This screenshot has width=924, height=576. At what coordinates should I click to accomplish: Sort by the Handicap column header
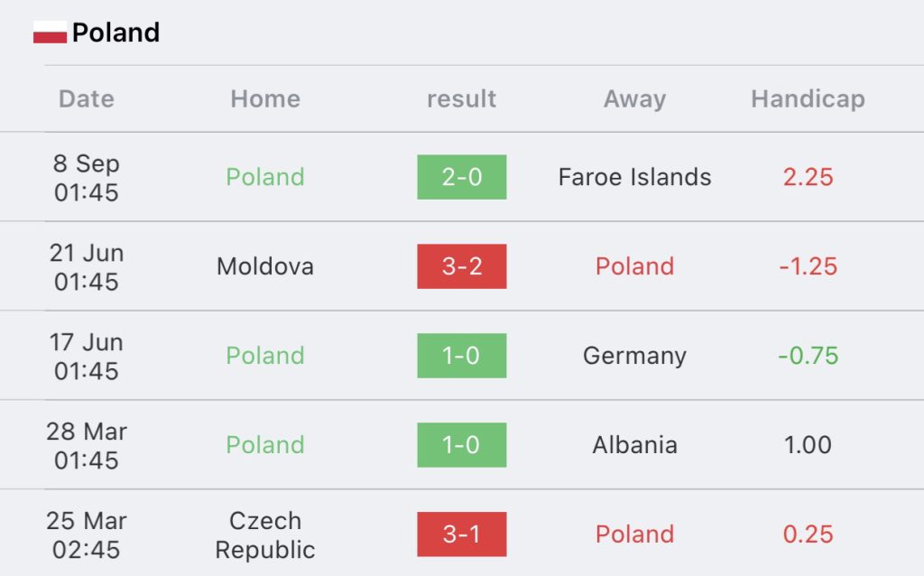tap(808, 99)
